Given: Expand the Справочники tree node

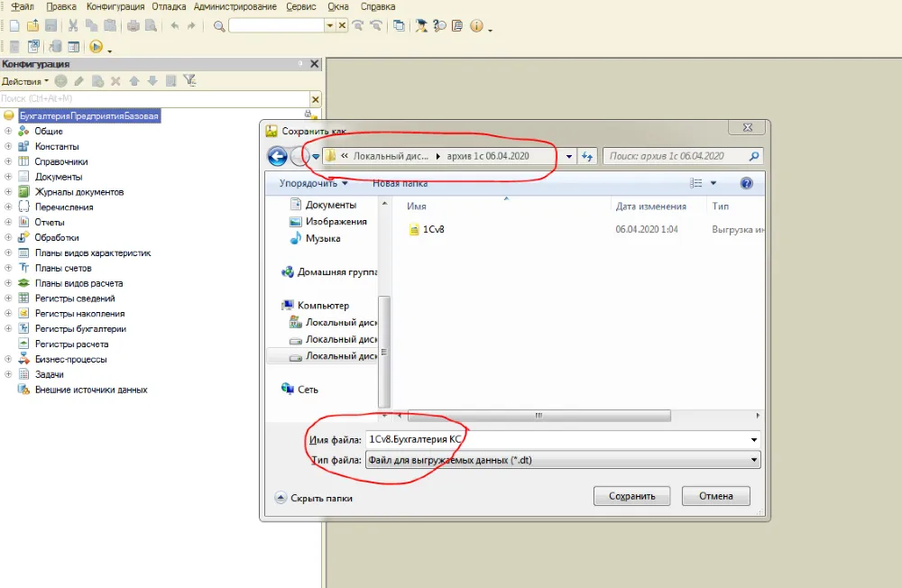Looking at the screenshot, I should (x=8, y=161).
